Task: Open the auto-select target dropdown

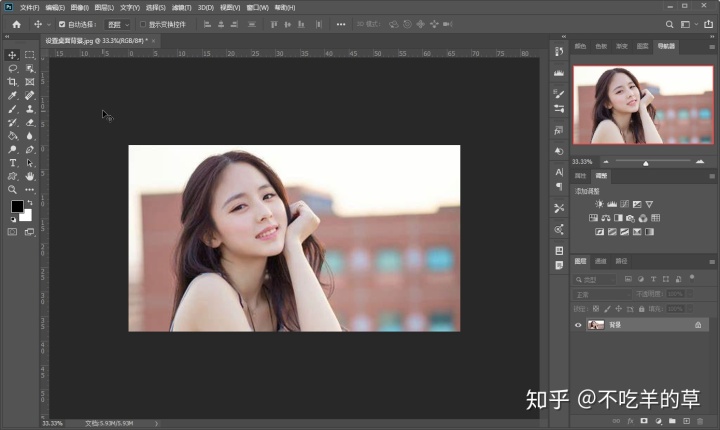Action: click(x=118, y=24)
